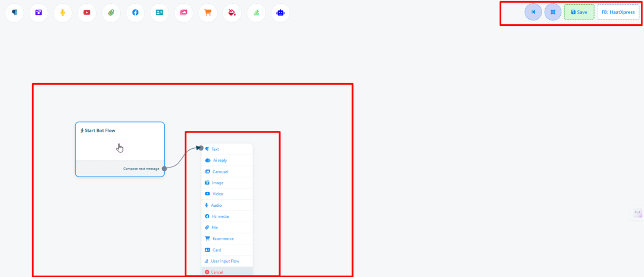The height and width of the screenshot is (277, 644).
Task: Select the Ecommerce cart toolbar icon
Action: (x=208, y=12)
